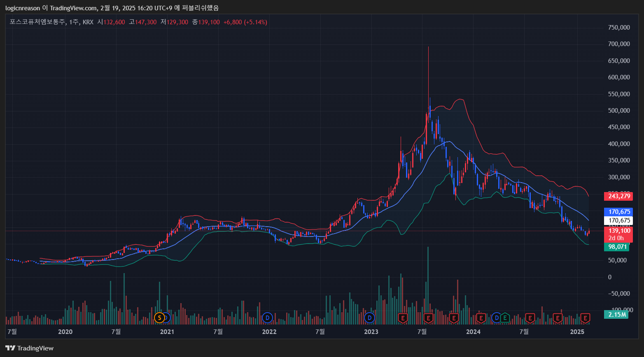Image resolution: width=644 pixels, height=357 pixels.
Task: Click the open value 132,600
Action: 114,22
